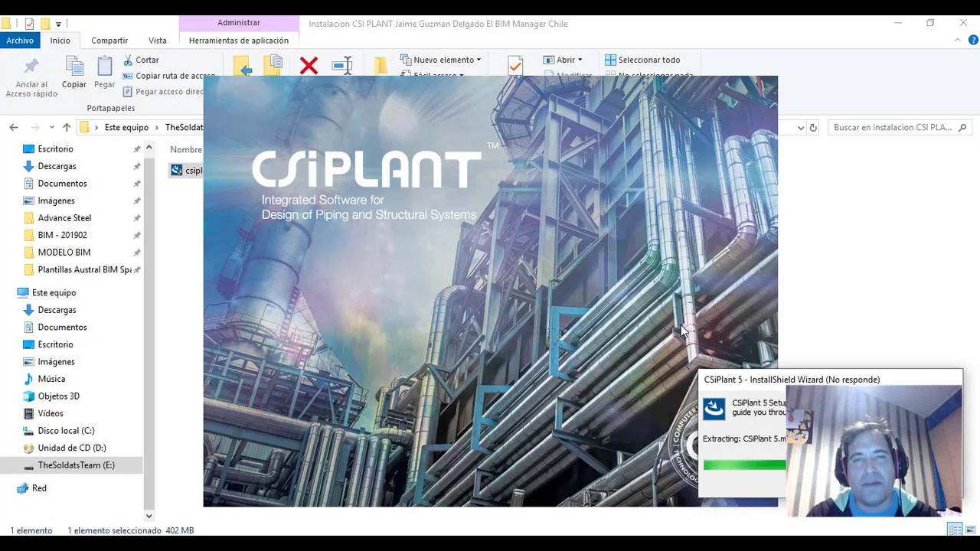The height and width of the screenshot is (551, 980).
Task: Select Vídeos in navigation pane
Action: (x=51, y=413)
